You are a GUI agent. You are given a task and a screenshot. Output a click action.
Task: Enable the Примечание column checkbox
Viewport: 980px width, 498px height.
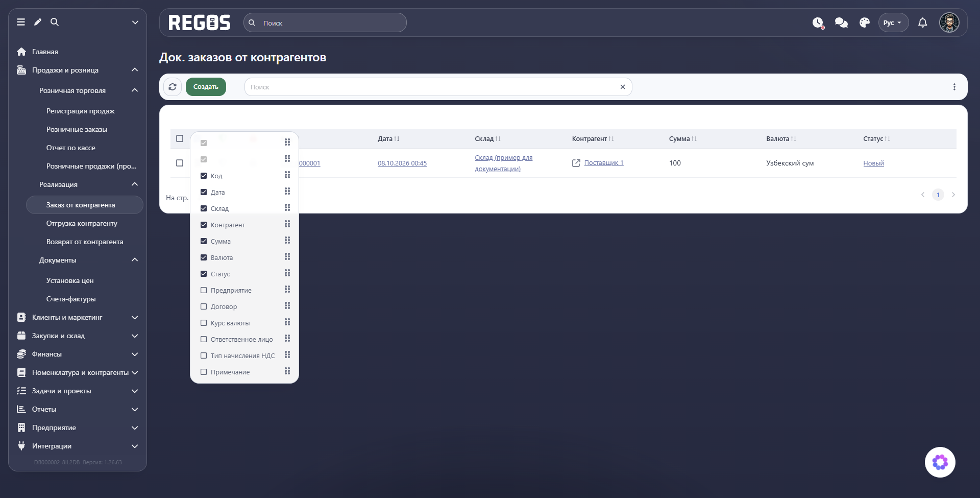coord(204,372)
